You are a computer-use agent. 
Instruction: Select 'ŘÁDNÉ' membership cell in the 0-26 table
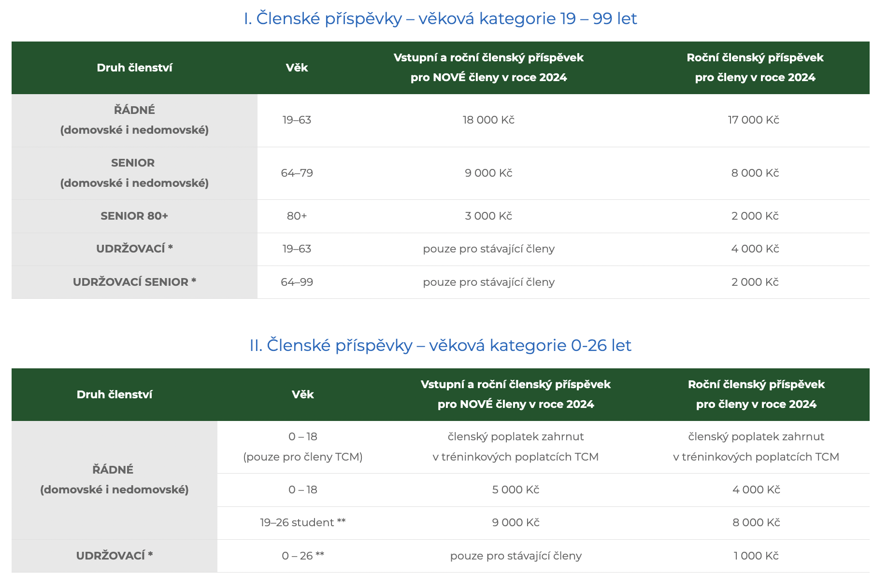point(115,480)
